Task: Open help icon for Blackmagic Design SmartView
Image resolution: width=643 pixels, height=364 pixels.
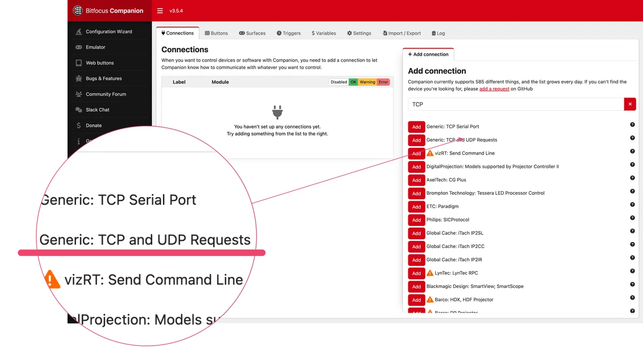Action: pos(632,284)
